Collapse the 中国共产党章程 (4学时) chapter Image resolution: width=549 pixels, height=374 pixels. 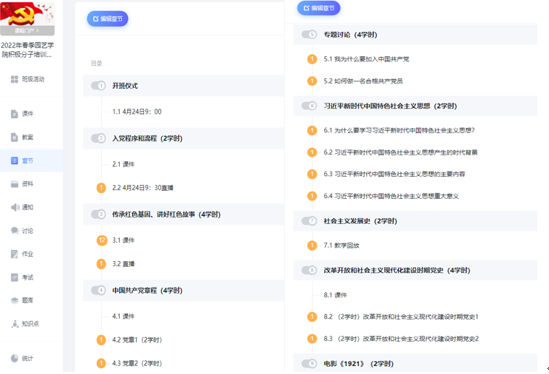pos(183,290)
